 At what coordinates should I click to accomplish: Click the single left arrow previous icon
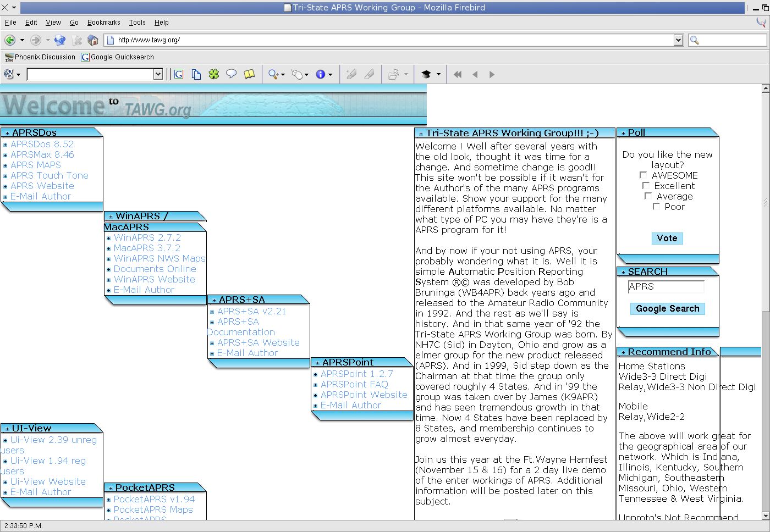[x=475, y=74]
